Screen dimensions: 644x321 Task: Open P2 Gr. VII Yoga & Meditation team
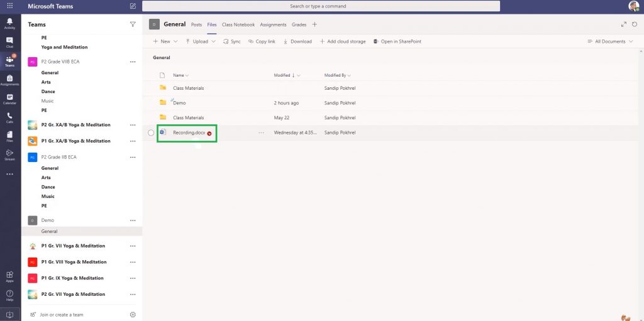click(x=73, y=295)
